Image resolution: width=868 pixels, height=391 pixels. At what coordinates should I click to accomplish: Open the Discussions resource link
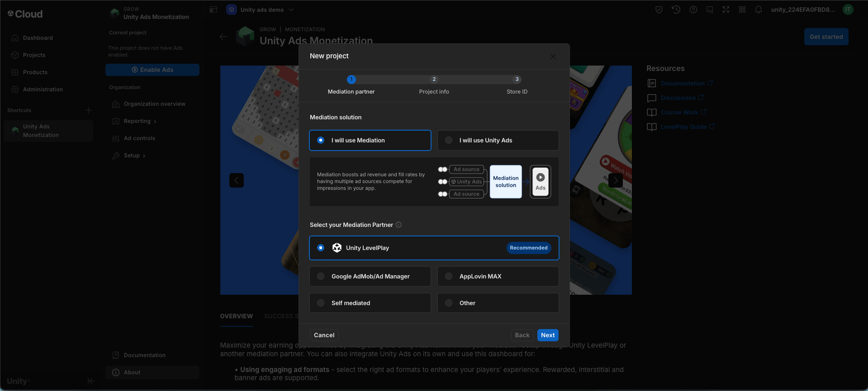pos(682,98)
